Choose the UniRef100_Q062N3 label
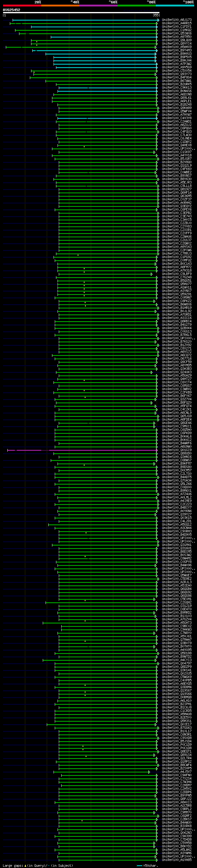Viewport: 197px width, 868px height. (x=176, y=833)
